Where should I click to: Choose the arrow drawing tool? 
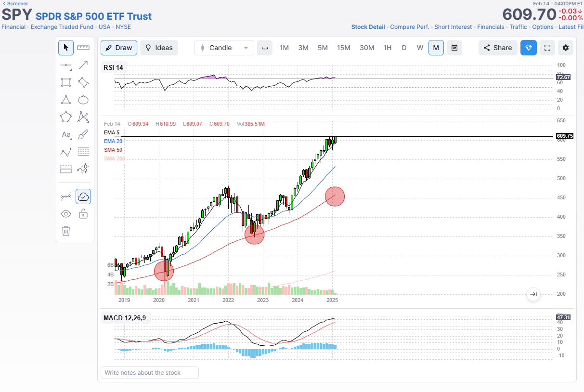coord(83,65)
